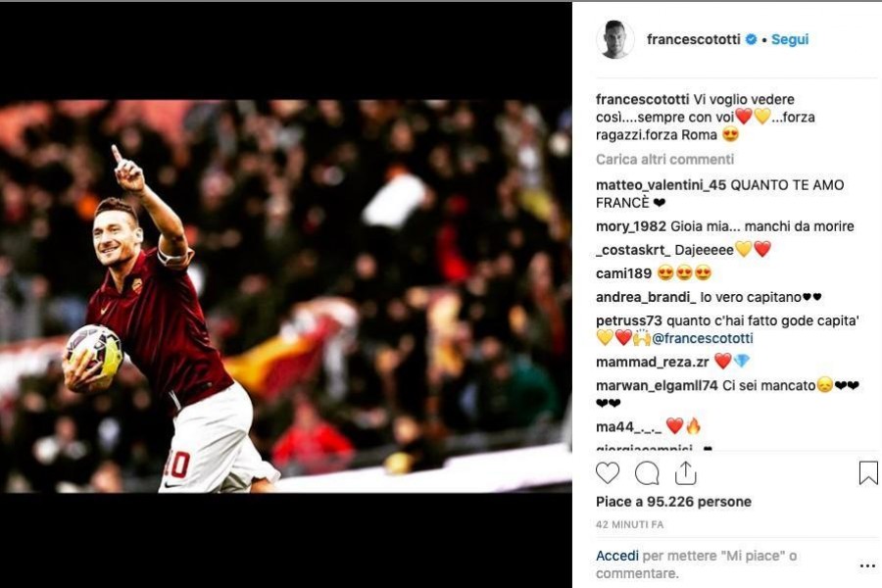The width and height of the screenshot is (882, 588).
Task: Open matteo_valentini_45 commenter profile
Action: click(661, 185)
